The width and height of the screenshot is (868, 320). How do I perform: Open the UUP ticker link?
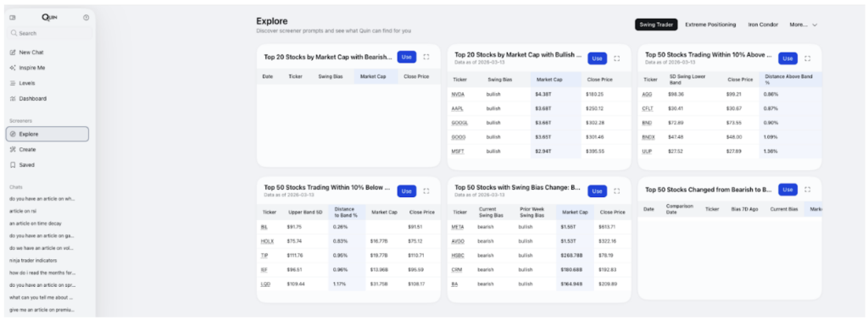(647, 151)
